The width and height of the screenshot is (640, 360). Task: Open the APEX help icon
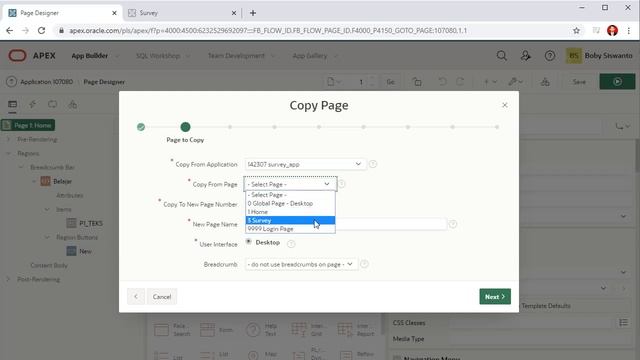point(550,56)
